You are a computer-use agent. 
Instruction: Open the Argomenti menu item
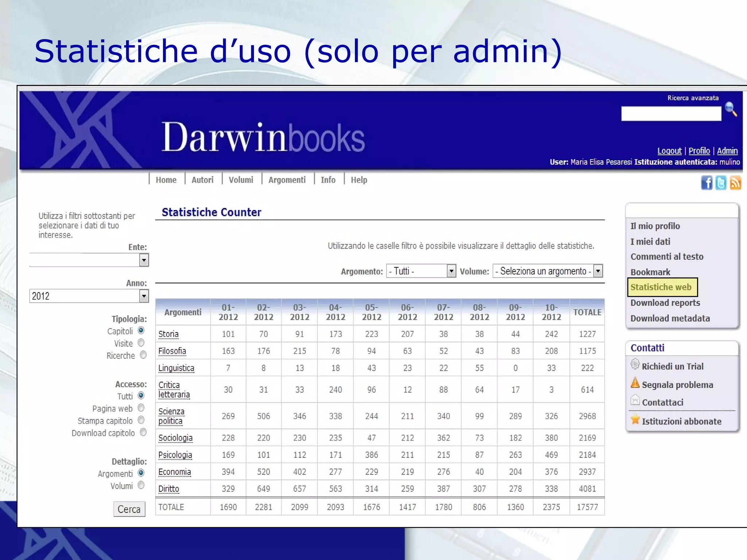click(287, 180)
